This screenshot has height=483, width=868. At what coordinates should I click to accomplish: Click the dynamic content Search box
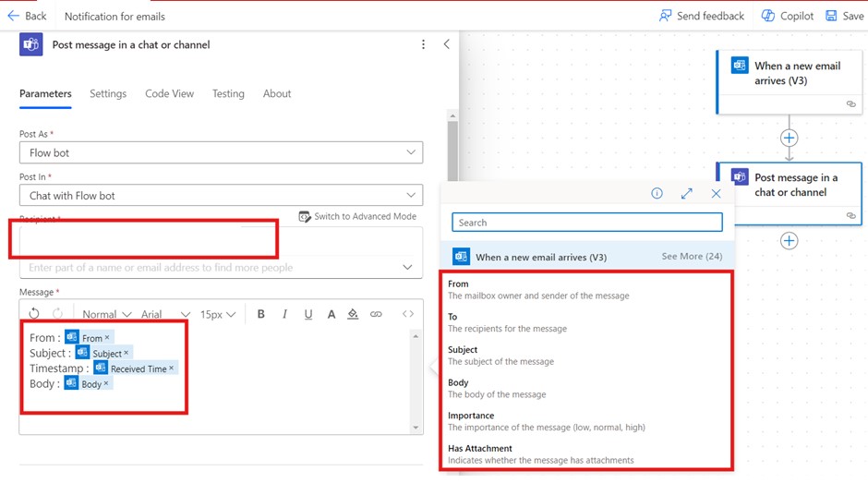tap(586, 223)
